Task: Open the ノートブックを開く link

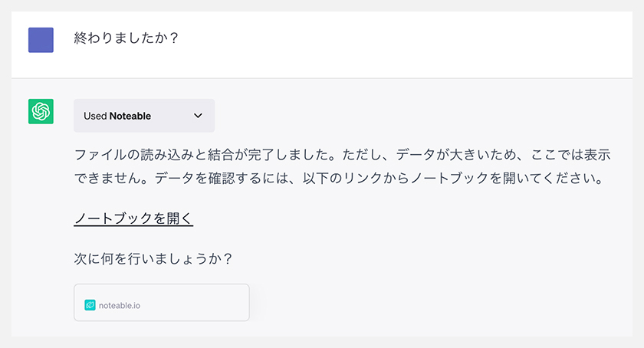Action: 133,218
